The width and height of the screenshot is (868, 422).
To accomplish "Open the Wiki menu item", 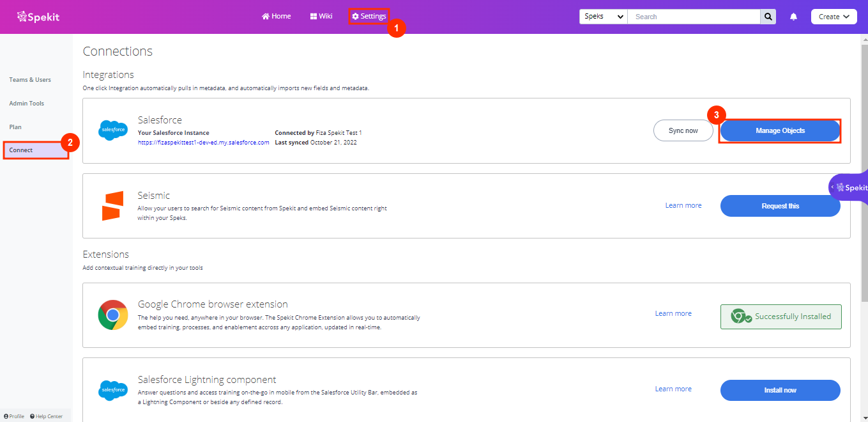I will pos(321,16).
